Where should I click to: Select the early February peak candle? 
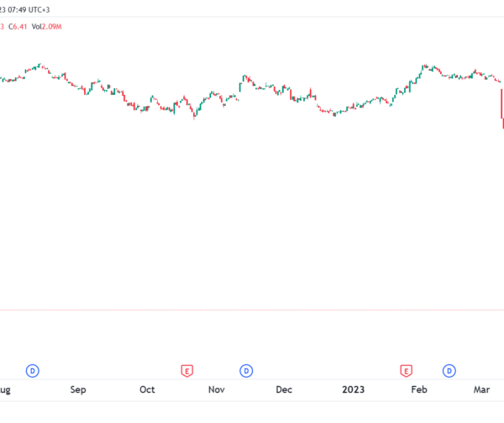point(424,66)
